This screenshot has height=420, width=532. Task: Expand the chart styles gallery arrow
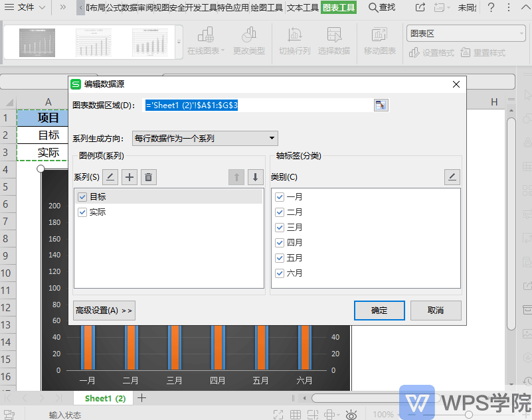point(179,42)
